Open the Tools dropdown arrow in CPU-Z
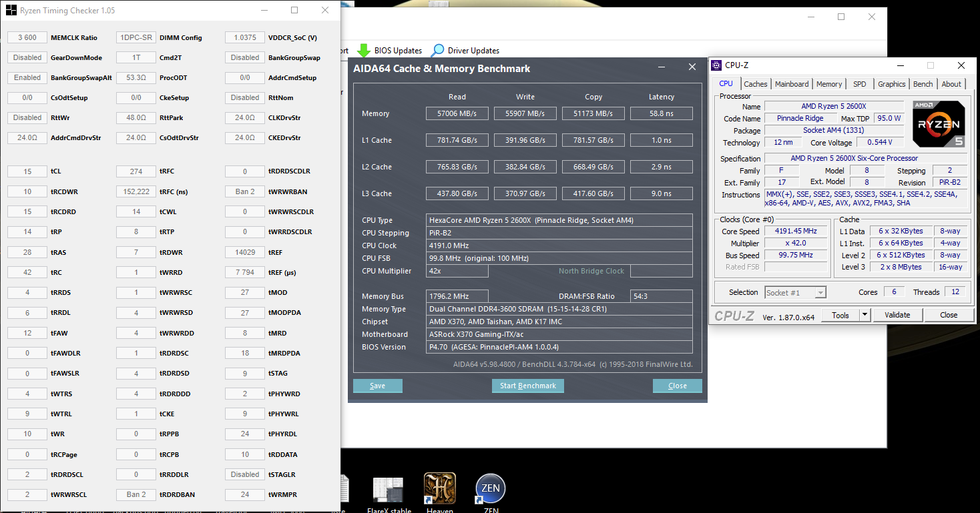The height and width of the screenshot is (513, 980). pos(865,315)
